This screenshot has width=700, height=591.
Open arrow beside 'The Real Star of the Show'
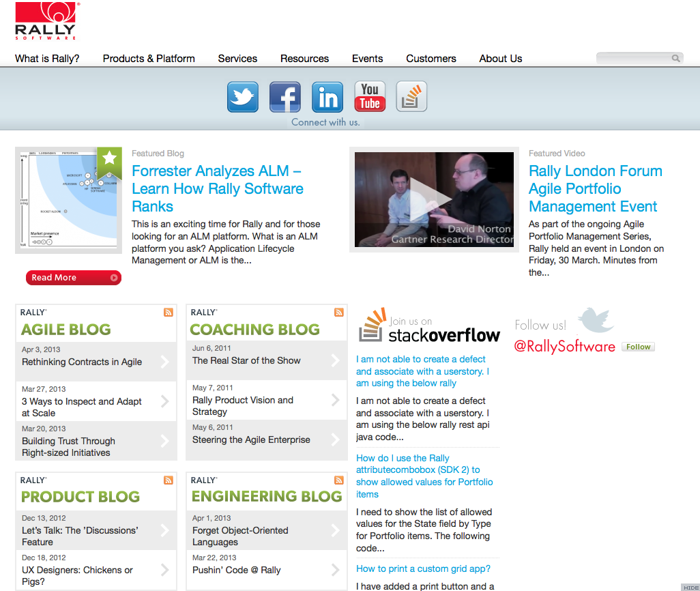click(335, 360)
